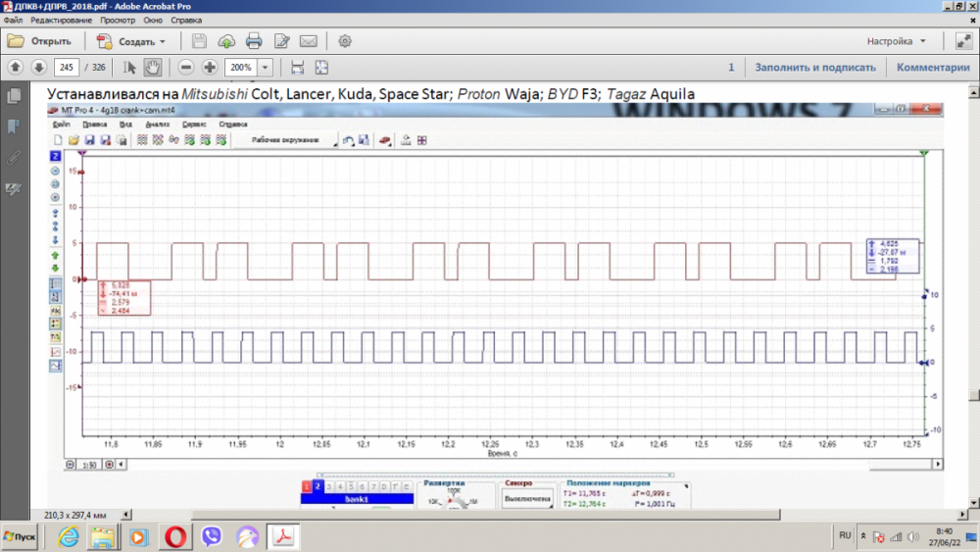Click the Открыть button
The image size is (980, 552).
[40, 41]
